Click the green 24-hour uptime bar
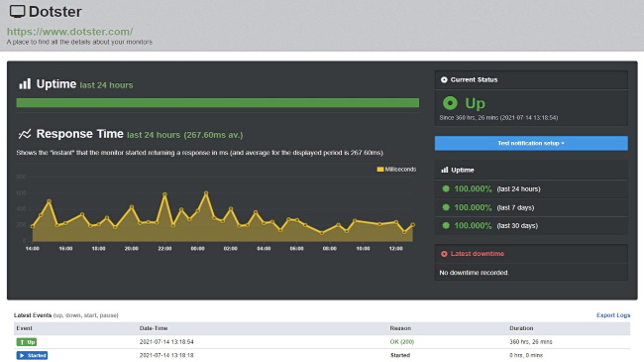This screenshot has height=362, width=644. pyautogui.click(x=218, y=103)
